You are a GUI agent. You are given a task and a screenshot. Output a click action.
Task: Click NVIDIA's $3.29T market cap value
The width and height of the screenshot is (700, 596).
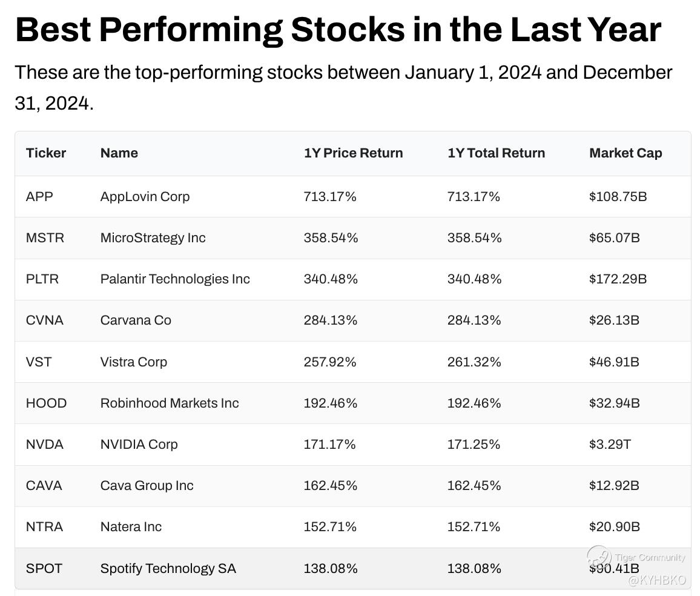point(610,444)
